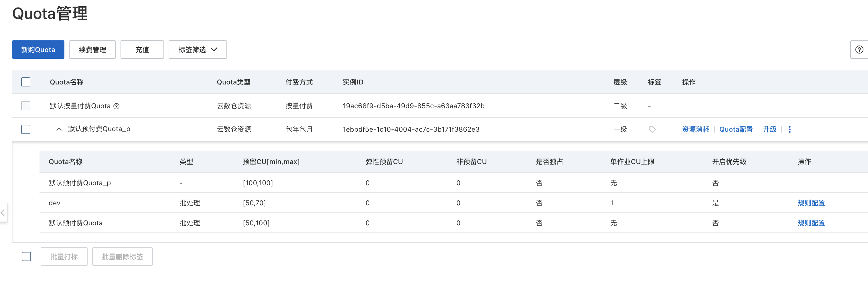868x288 pixels.
Task: Click the 充值 button
Action: (142, 50)
